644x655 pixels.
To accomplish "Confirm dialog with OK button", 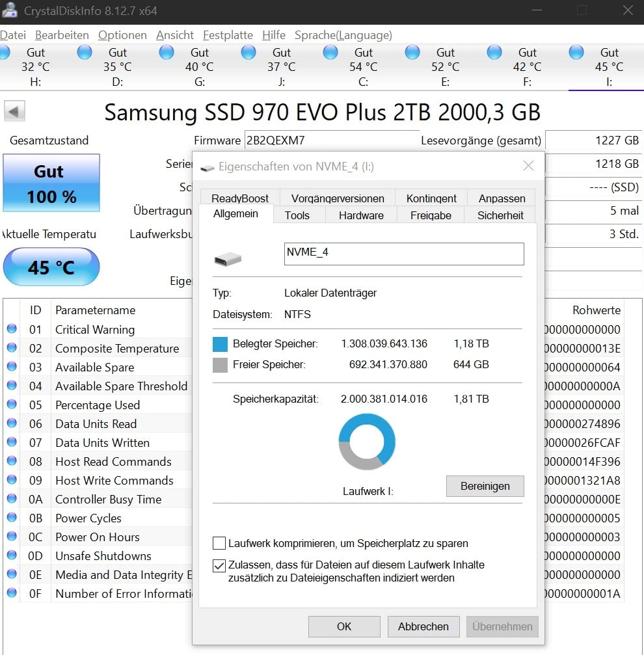I will pos(344,626).
